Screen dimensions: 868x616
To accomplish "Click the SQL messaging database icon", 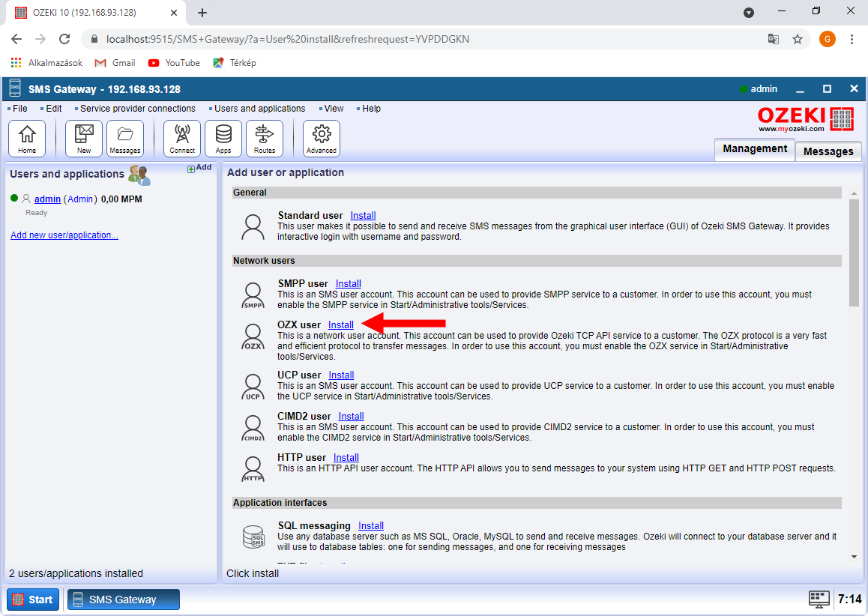I will (x=254, y=537).
